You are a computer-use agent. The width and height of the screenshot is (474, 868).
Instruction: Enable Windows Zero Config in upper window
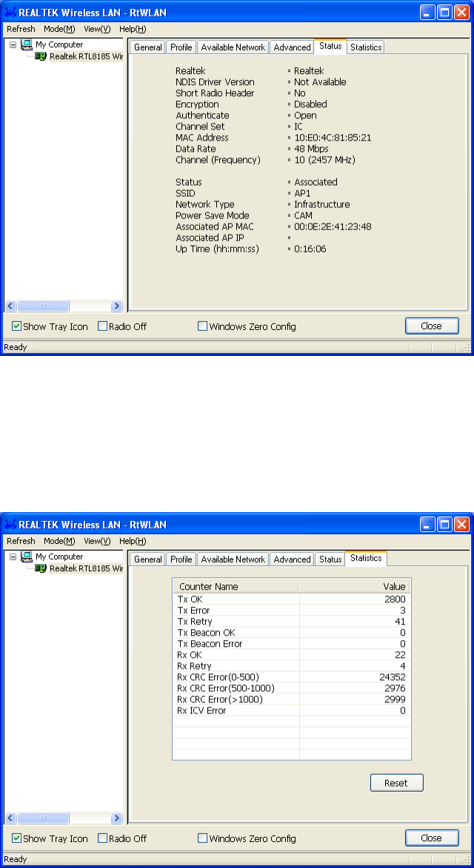pyautogui.click(x=202, y=326)
